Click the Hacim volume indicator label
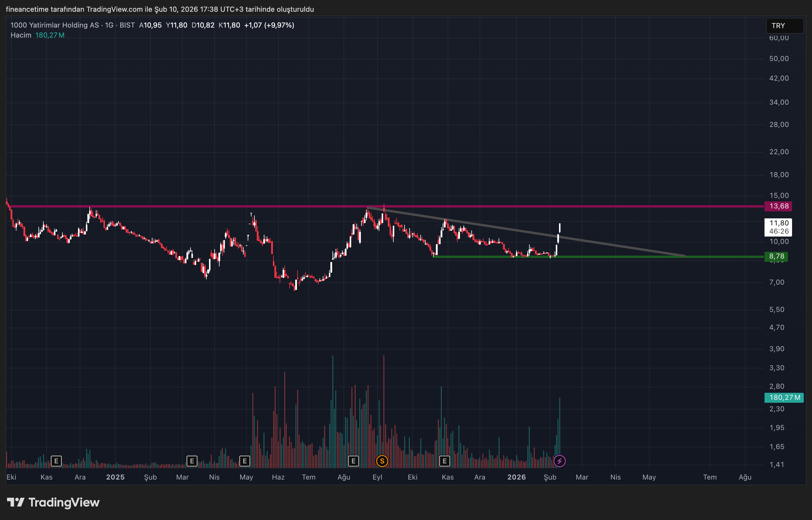The width and height of the screenshot is (812, 520). (x=21, y=35)
